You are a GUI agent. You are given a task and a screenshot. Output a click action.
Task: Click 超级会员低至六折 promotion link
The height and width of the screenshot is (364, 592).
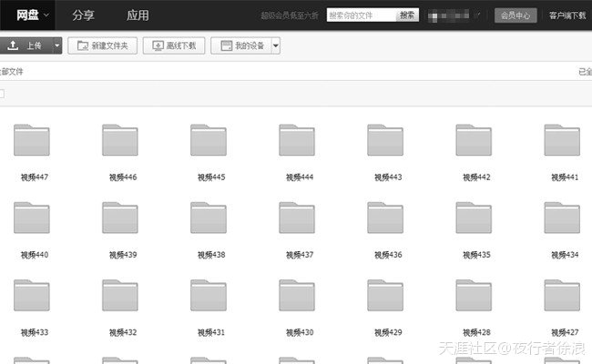tap(290, 15)
